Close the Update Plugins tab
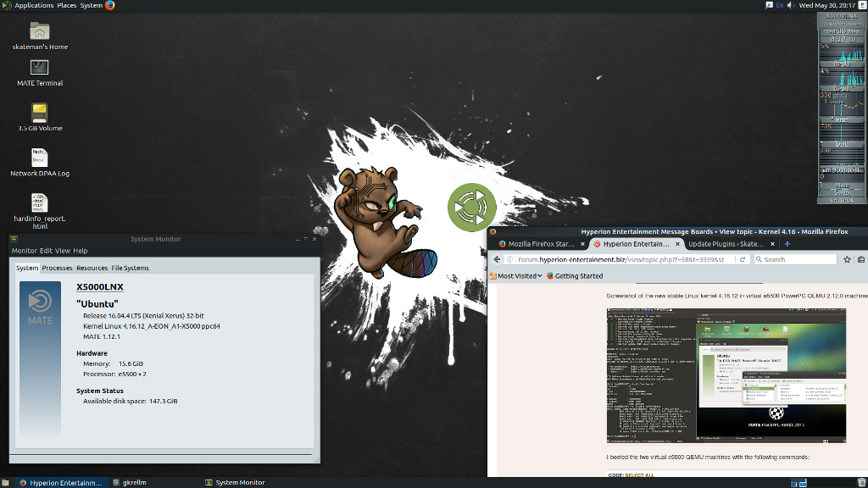This screenshot has width=868, height=488. tap(772, 244)
